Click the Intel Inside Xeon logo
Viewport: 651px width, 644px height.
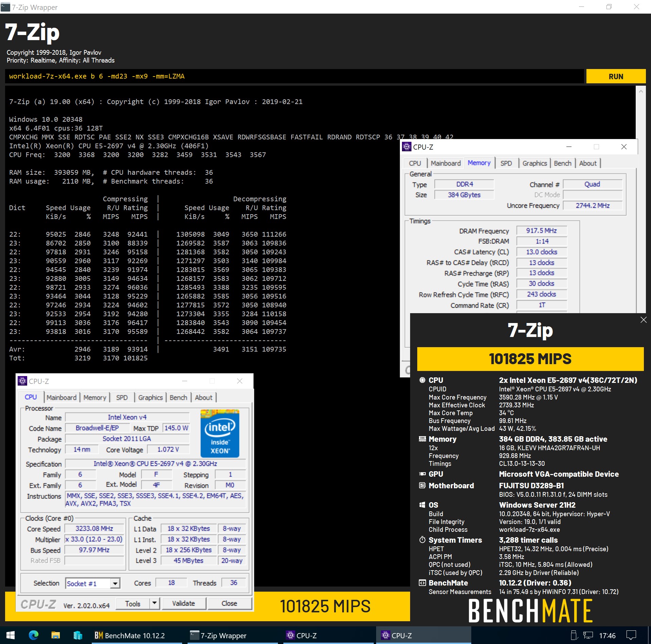point(220,434)
